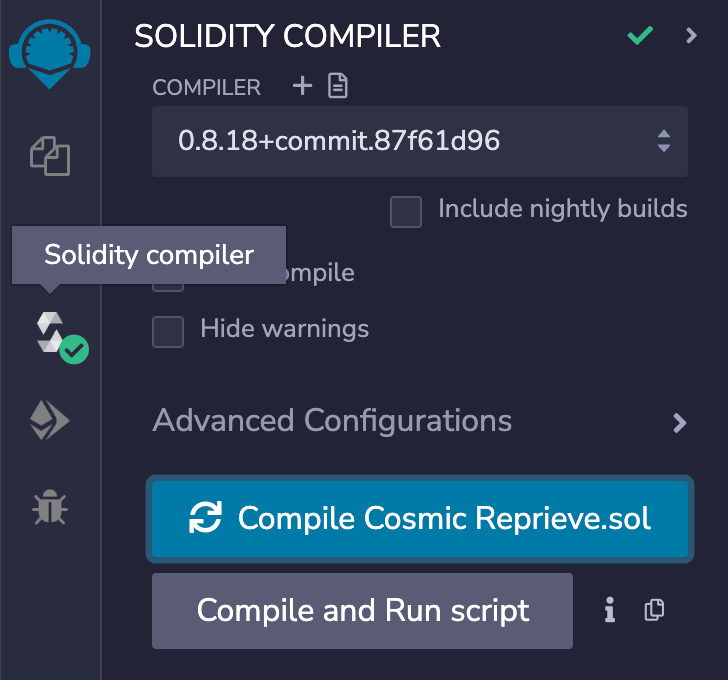Expand Advanced Configurations chevron

point(680,422)
